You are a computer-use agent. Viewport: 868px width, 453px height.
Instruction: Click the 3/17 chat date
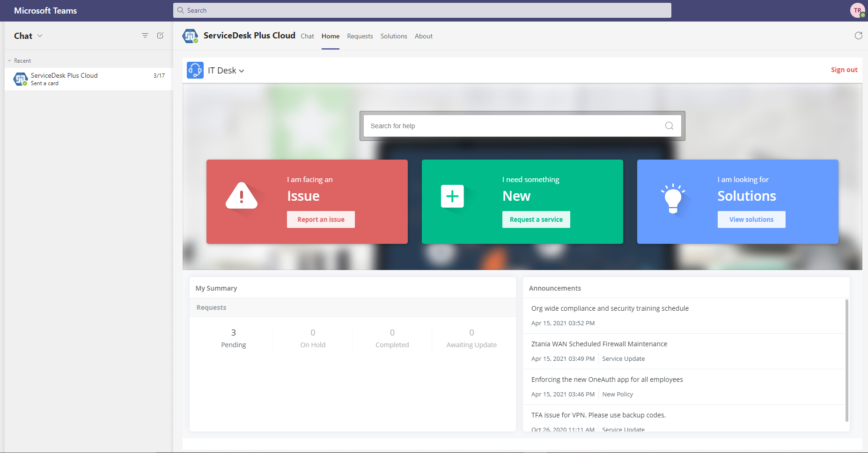(x=159, y=75)
